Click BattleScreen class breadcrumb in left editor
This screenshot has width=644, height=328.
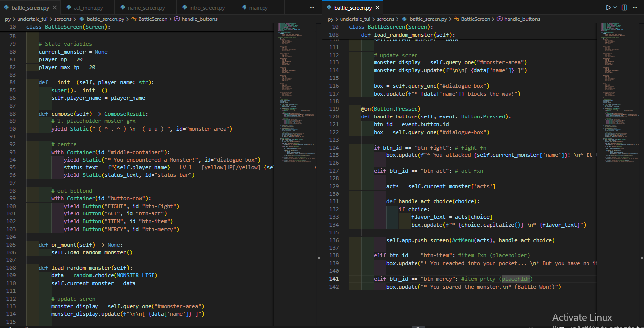pos(152,19)
